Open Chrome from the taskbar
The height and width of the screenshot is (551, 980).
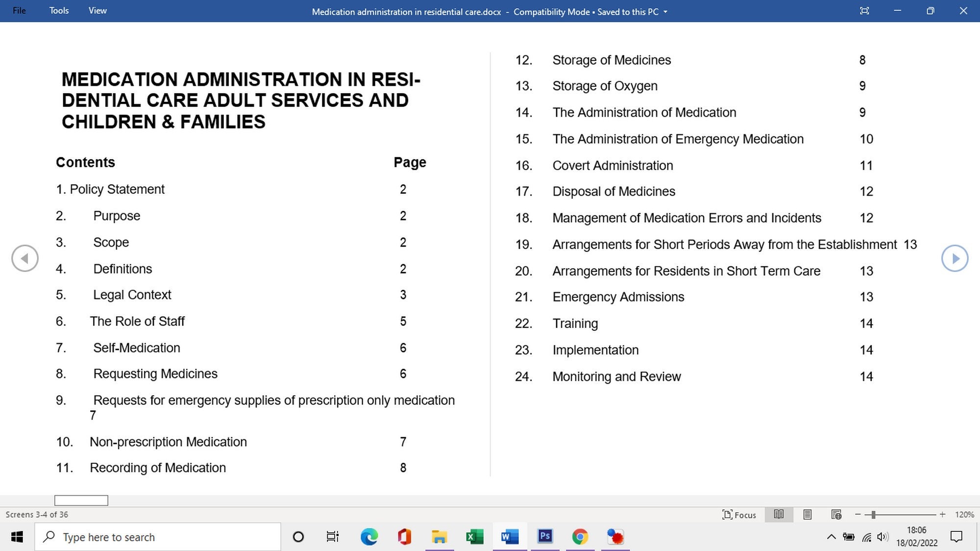580,537
